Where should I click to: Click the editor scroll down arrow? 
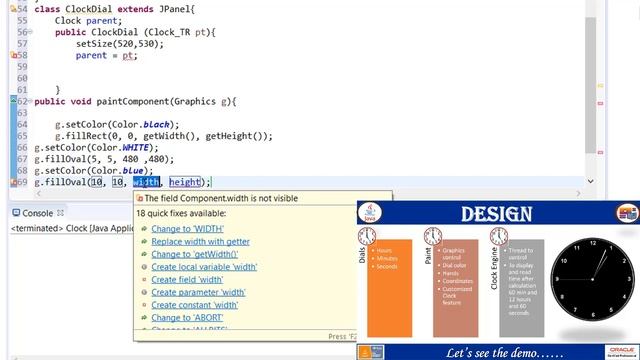pos(591,181)
